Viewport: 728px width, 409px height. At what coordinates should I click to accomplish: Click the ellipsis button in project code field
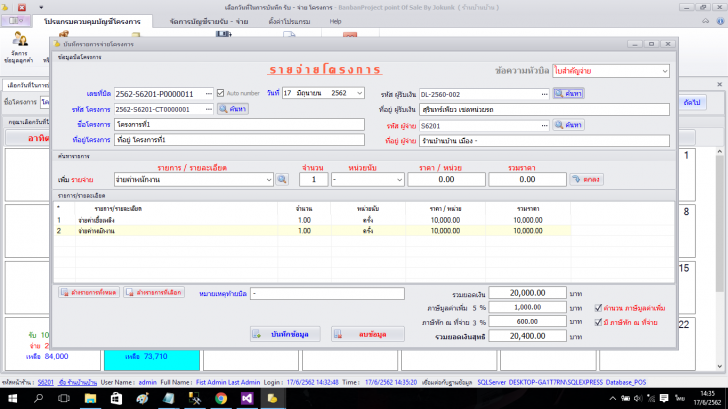(209, 109)
